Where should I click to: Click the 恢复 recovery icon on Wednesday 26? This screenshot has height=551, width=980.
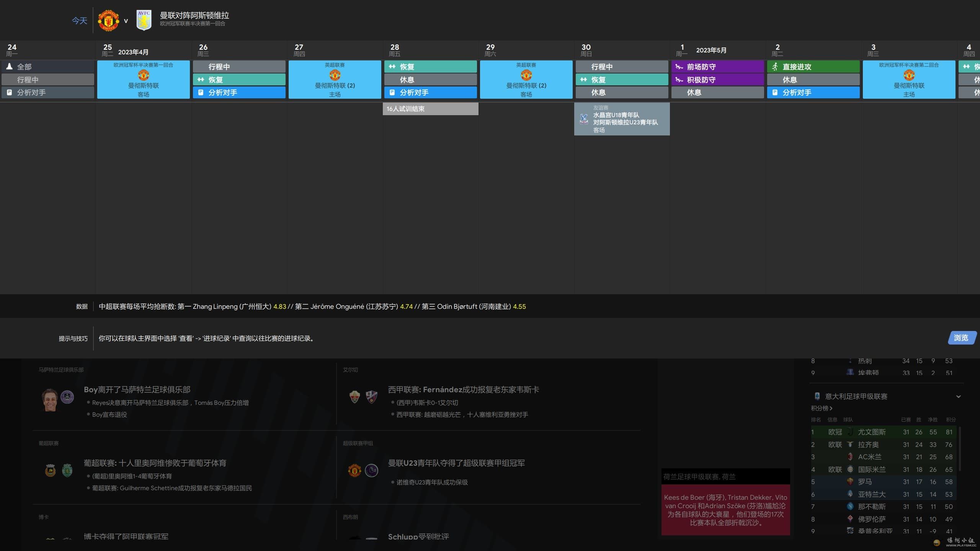coord(201,80)
